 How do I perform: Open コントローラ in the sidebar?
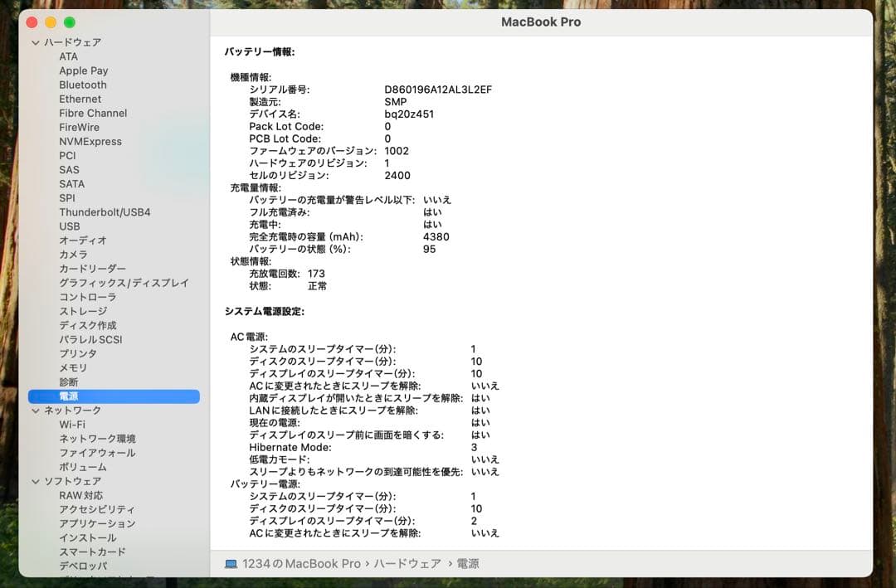(88, 297)
